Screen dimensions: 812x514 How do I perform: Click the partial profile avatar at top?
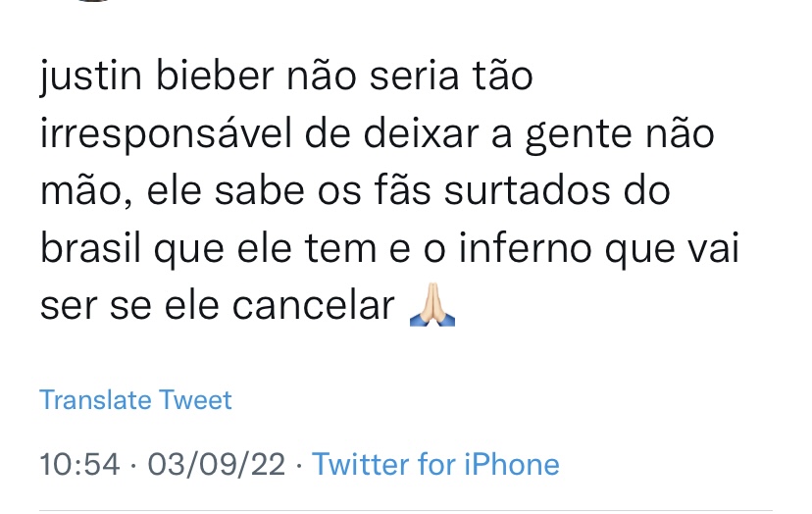pos(93,2)
